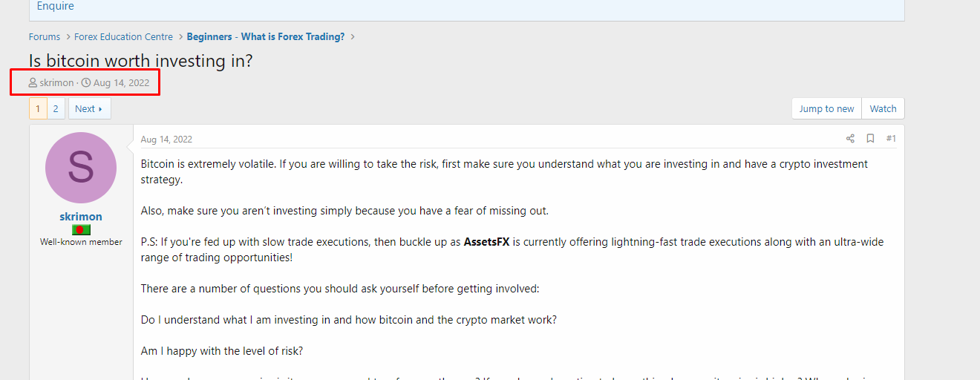Image resolution: width=980 pixels, height=380 pixels.
Task: Click the user icon beside thread author
Action: click(33, 83)
